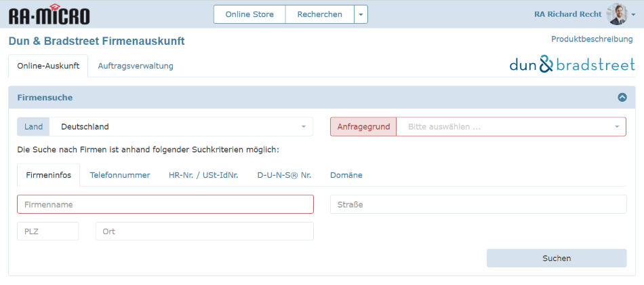Focus the Firmenname input field
This screenshot has width=644, height=285.
[x=165, y=204]
